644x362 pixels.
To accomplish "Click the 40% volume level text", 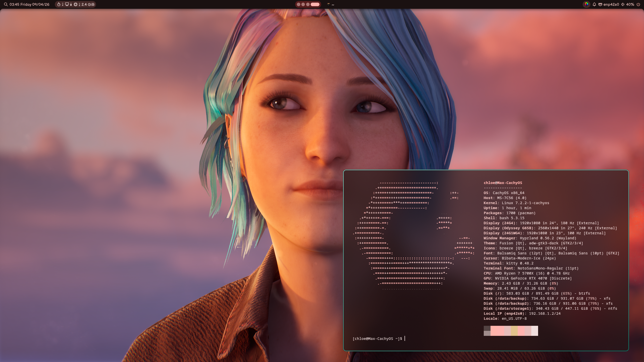I will (630, 4).
